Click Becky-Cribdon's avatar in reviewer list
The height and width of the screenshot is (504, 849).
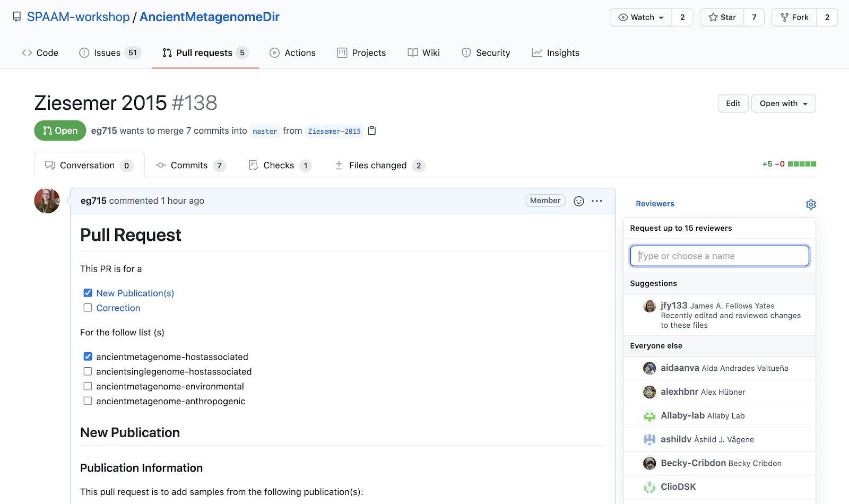[649, 463]
